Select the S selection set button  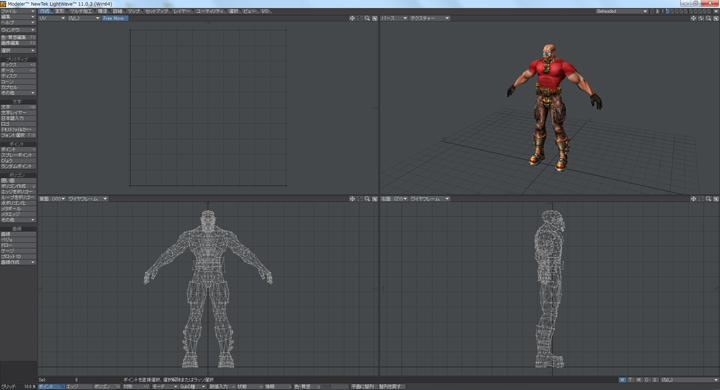[655, 380]
